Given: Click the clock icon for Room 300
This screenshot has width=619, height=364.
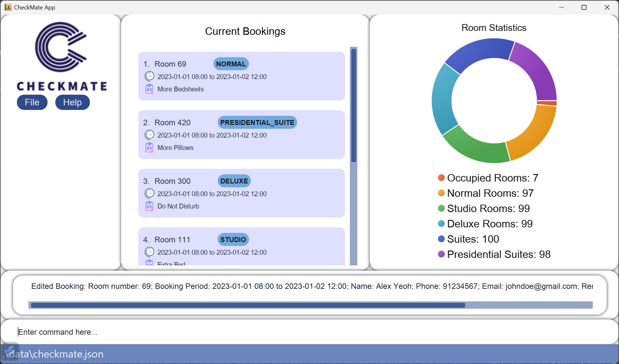Looking at the screenshot, I should coord(149,194).
